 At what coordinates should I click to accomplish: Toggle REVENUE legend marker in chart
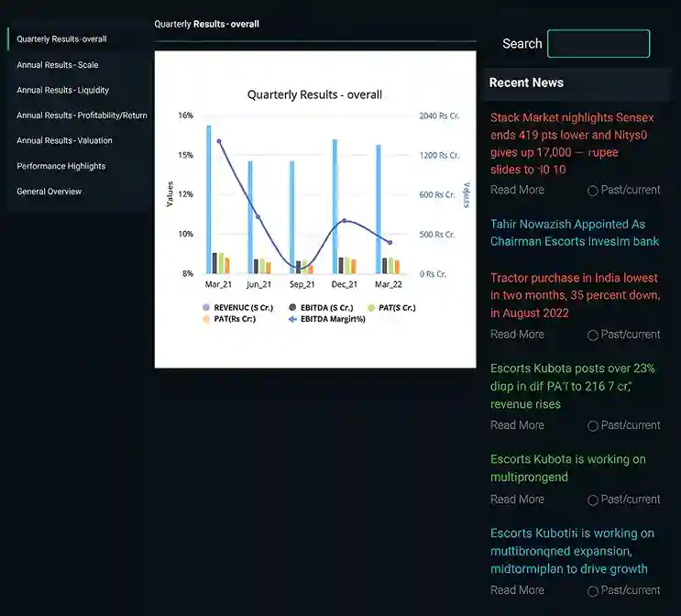(206, 307)
